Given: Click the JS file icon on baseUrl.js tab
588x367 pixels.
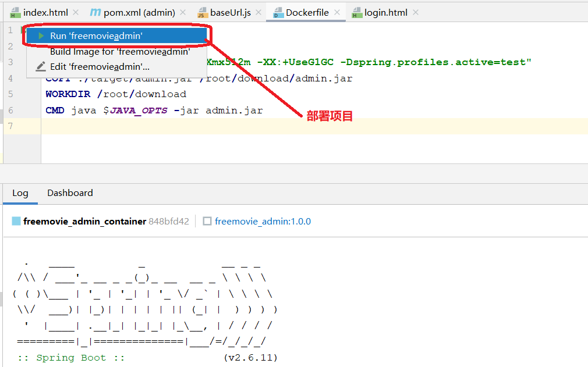Looking at the screenshot, I should (x=201, y=13).
